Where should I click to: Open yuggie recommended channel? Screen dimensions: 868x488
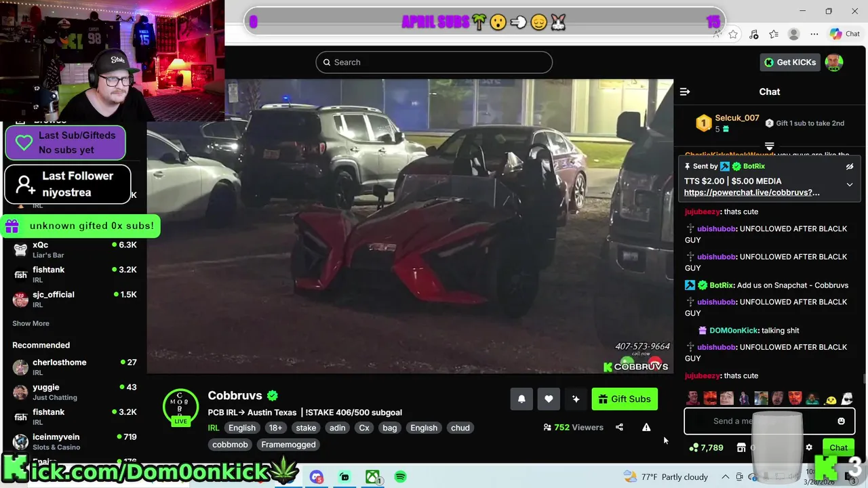[x=75, y=392]
